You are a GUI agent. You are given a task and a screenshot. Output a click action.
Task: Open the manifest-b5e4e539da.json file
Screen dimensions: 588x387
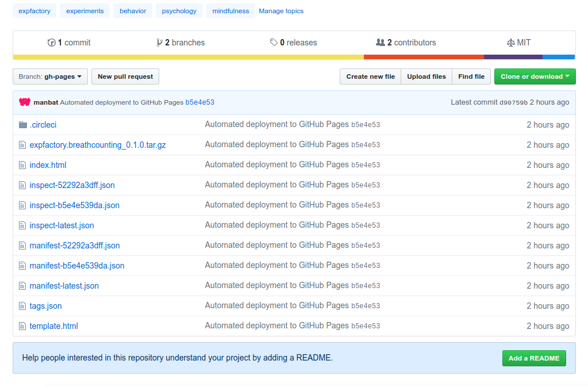click(77, 266)
